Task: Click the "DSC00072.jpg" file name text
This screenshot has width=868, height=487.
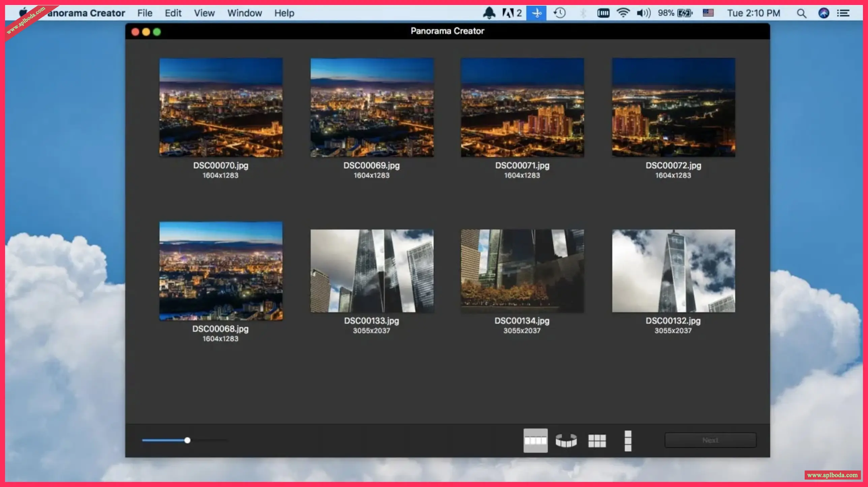Action: tap(673, 166)
